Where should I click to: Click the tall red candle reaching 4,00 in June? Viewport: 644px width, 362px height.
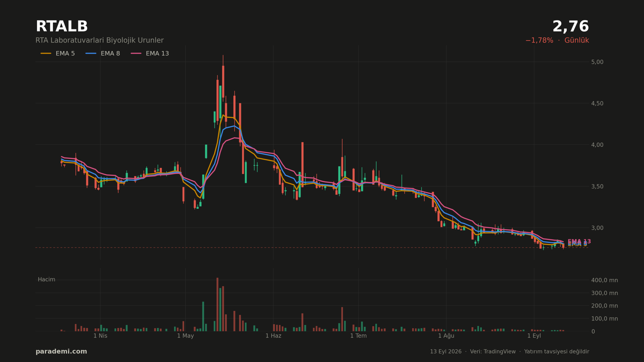tap(302, 165)
